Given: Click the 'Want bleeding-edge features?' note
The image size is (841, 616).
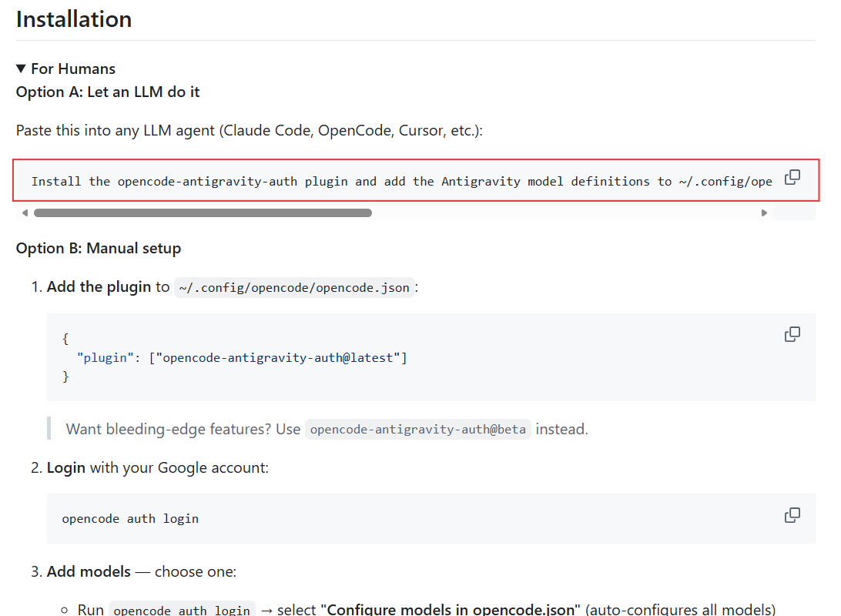Looking at the screenshot, I should click(x=327, y=429).
